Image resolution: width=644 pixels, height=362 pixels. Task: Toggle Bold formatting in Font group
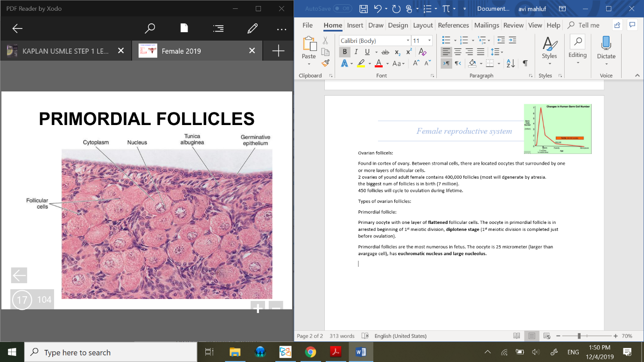click(345, 52)
